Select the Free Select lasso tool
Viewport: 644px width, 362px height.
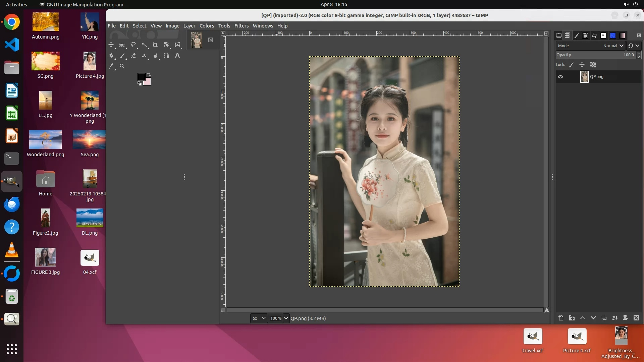(133, 45)
